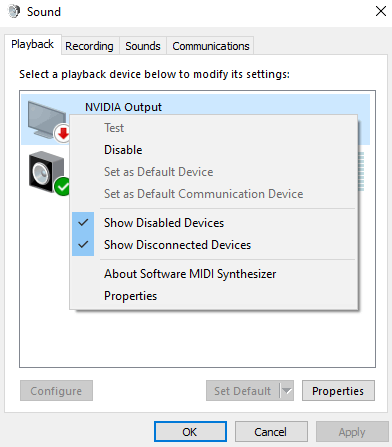Click the red down-arrow unplugged badge
This screenshot has height=447, width=392.
[x=63, y=133]
